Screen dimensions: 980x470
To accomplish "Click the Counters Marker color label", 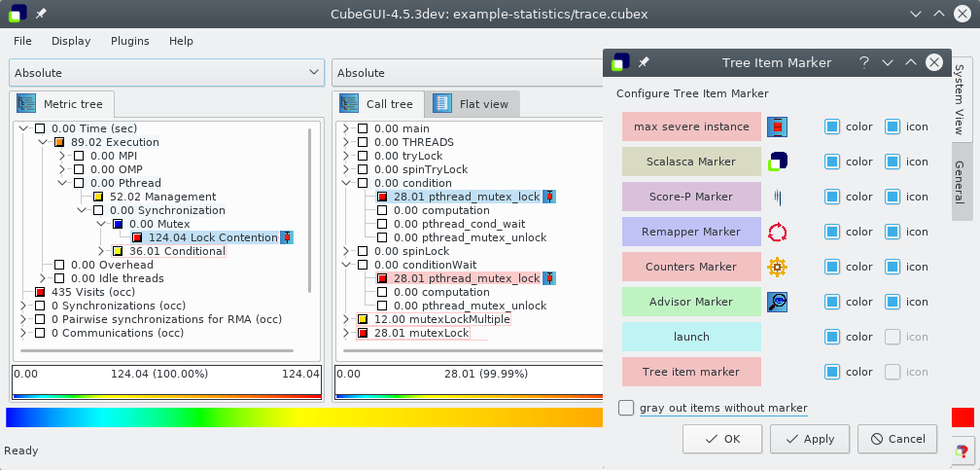I will pos(691,267).
